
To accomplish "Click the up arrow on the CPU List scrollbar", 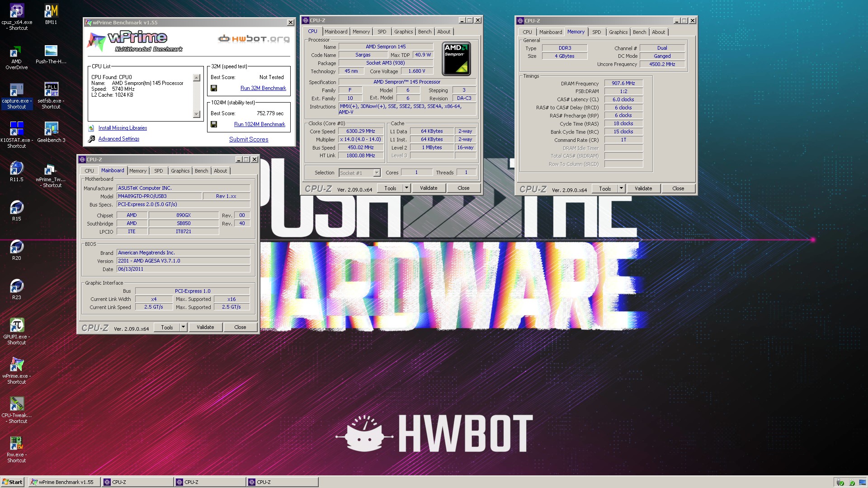I will coord(197,78).
